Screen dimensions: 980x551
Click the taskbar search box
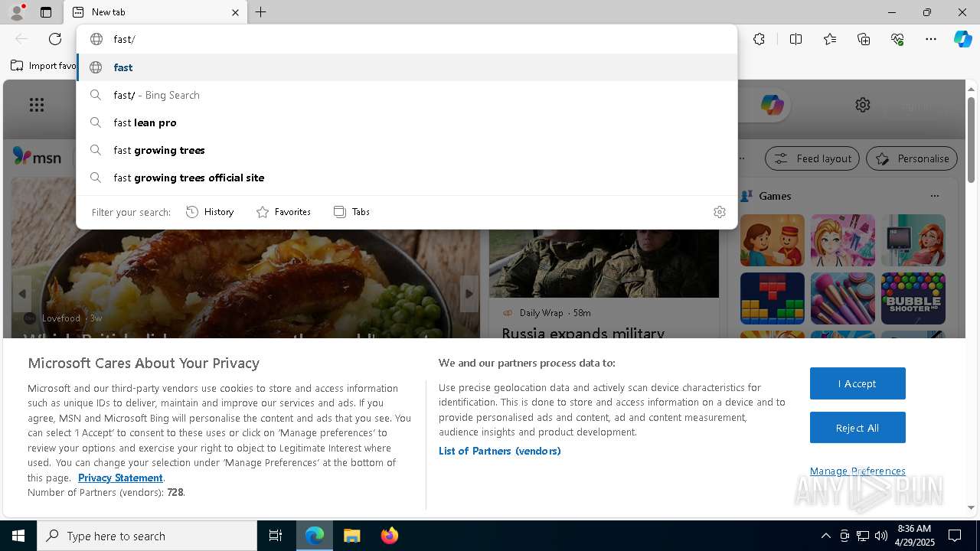pyautogui.click(x=147, y=536)
